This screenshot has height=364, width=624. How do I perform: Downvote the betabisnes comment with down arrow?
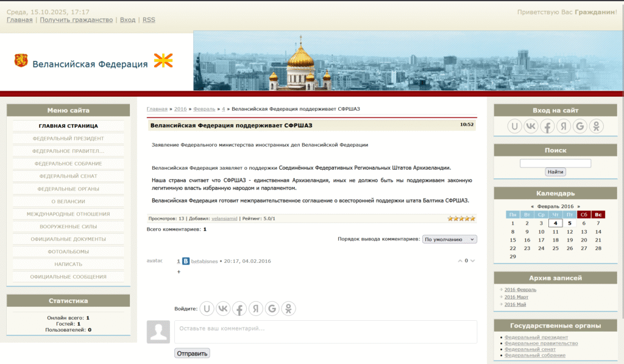472,261
